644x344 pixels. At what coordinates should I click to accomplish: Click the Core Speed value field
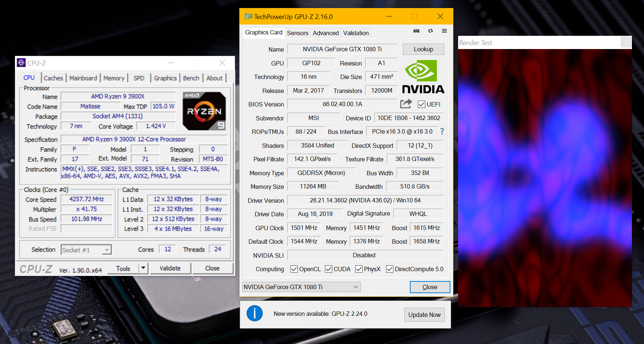(87, 199)
